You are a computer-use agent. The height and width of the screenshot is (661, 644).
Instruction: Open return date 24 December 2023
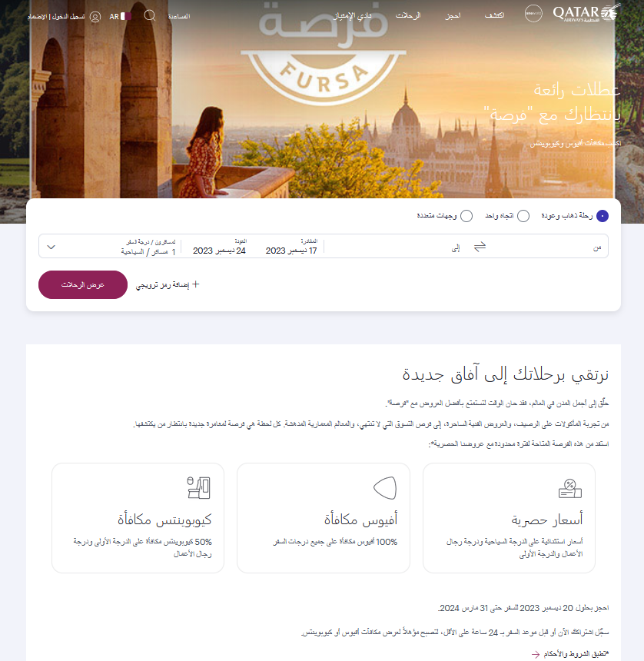[x=219, y=247]
